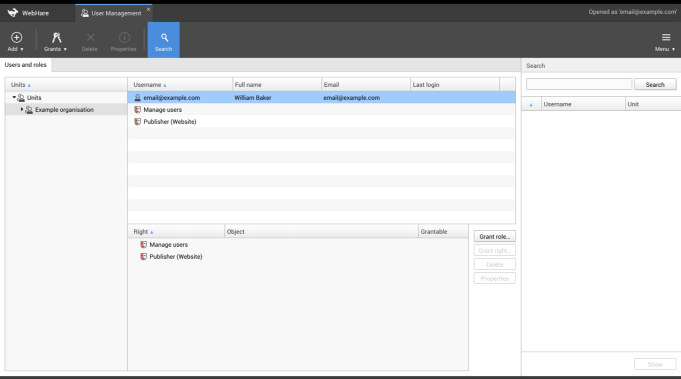Click role icon of Publisher (Website) row
This screenshot has height=379, width=681.
coord(138,122)
